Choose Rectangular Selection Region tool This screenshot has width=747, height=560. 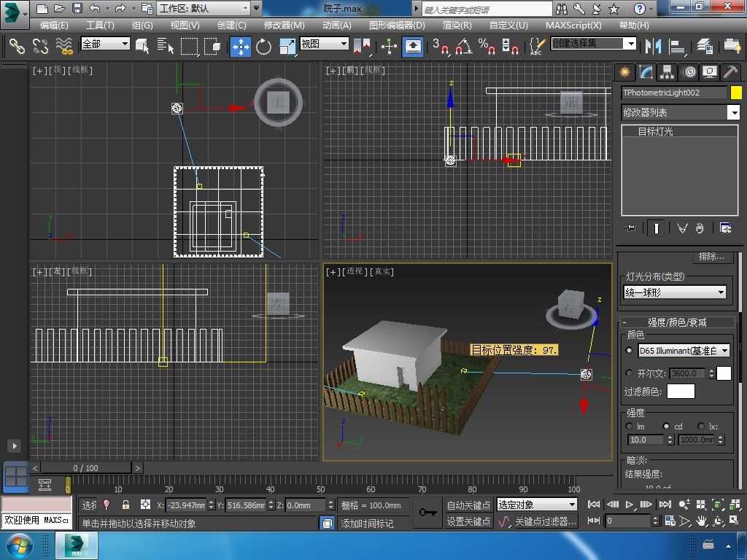(x=189, y=46)
